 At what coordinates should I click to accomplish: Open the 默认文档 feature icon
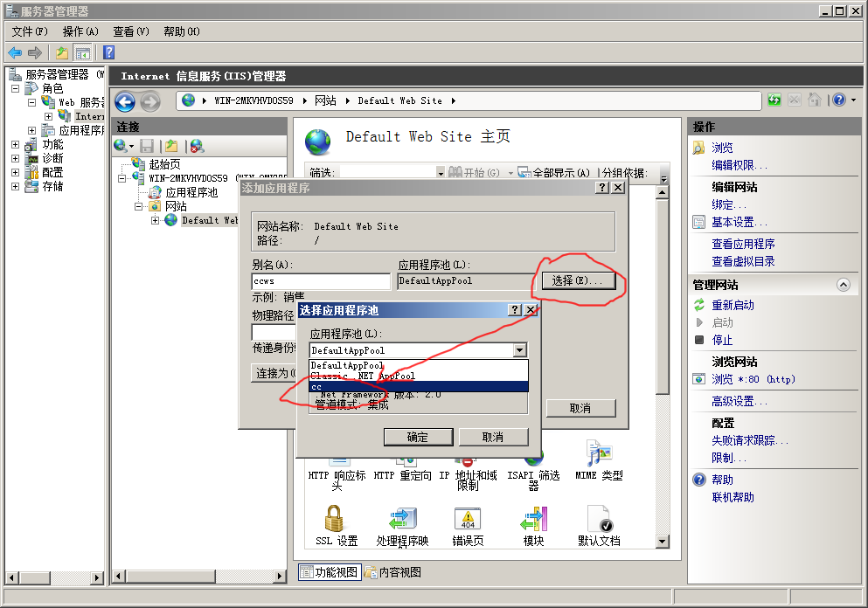click(x=599, y=519)
